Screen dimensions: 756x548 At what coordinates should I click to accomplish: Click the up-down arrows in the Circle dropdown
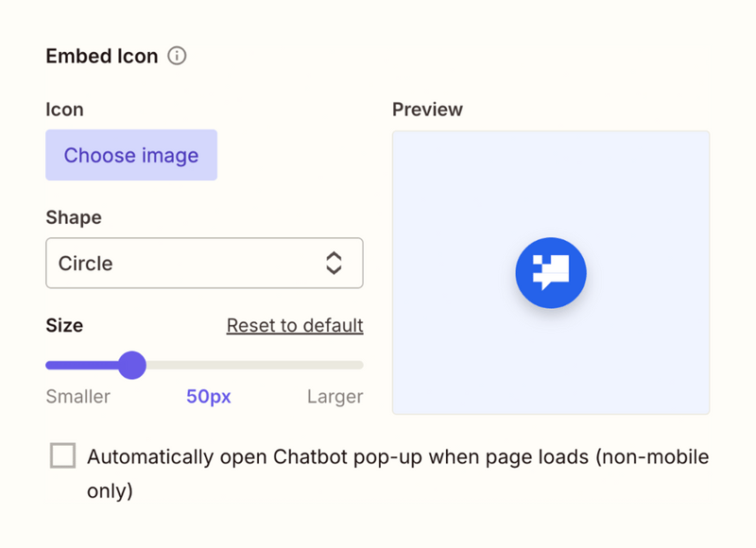[335, 263]
